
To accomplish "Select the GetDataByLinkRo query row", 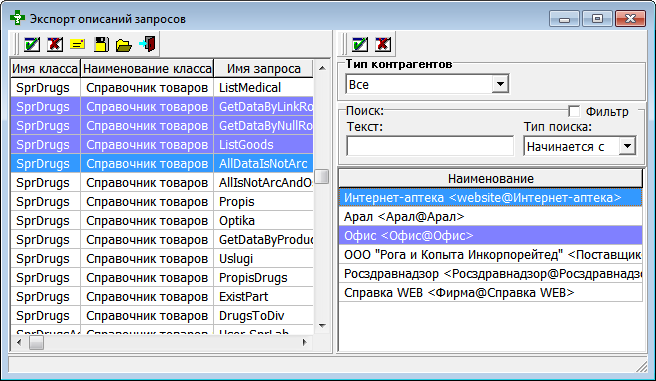I will (x=162, y=107).
